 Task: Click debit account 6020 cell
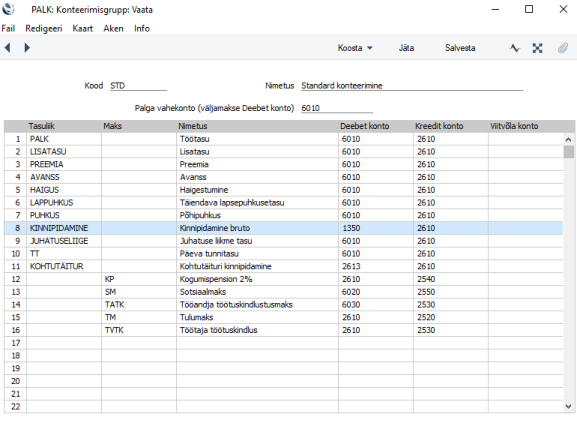376,292
